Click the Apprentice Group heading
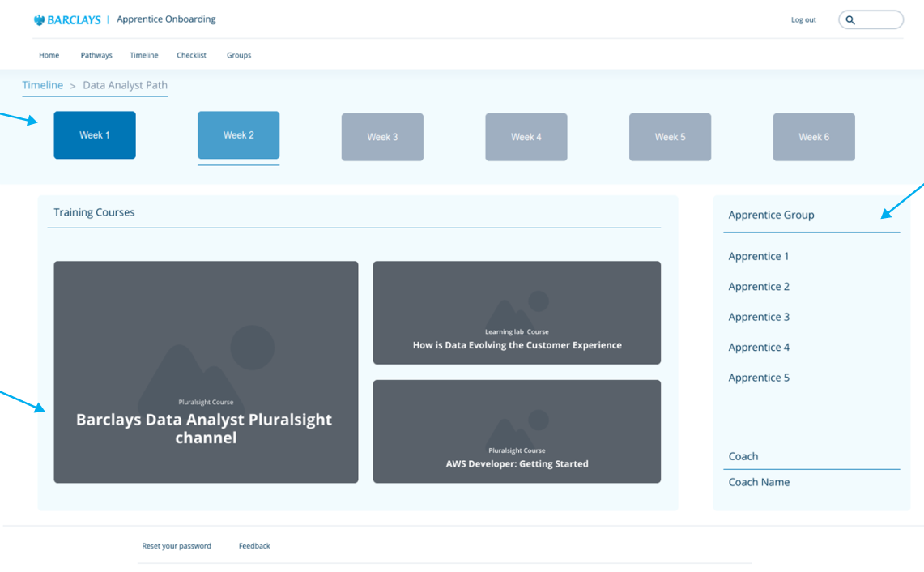Image resolution: width=924 pixels, height=572 pixels. coord(772,216)
